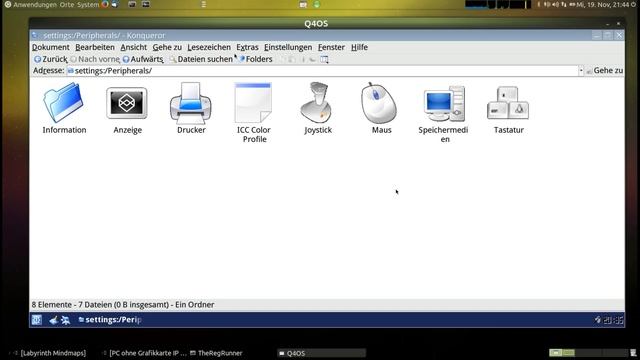The height and width of the screenshot is (360, 640).
Task: Switch to Labyrinth Mindmaps taskbar window
Action: [x=49, y=353]
